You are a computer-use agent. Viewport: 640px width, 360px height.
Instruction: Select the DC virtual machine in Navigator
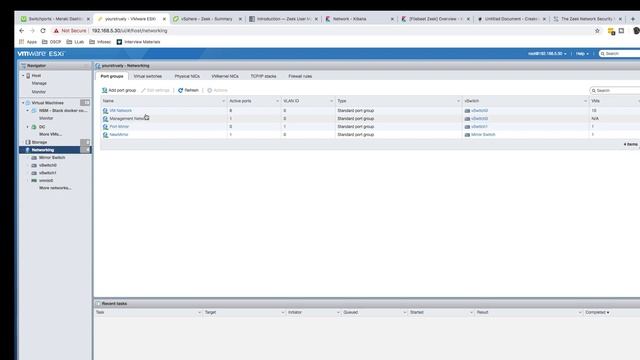click(x=42, y=127)
